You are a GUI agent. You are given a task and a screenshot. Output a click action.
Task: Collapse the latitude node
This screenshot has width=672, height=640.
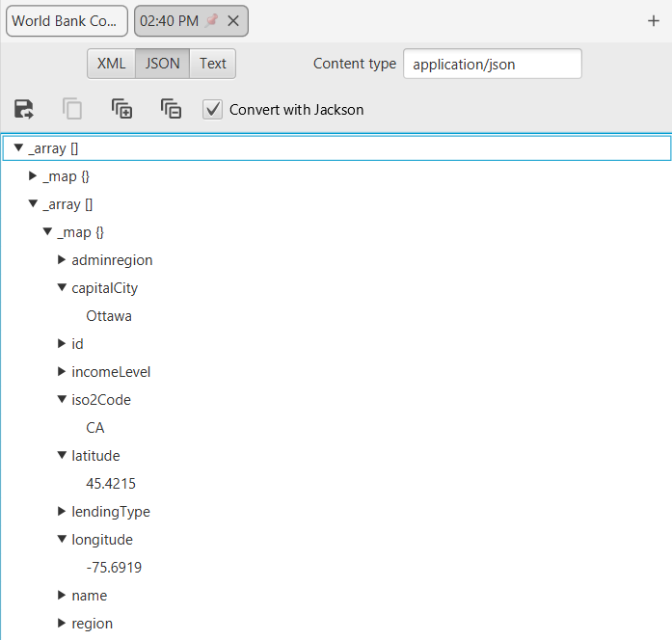pos(62,455)
